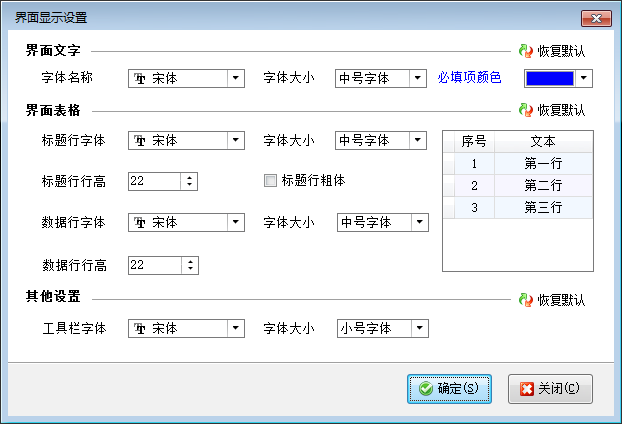Click font icon in 字体名称 combo box
Screen dimensions: 622x424
[140, 78]
